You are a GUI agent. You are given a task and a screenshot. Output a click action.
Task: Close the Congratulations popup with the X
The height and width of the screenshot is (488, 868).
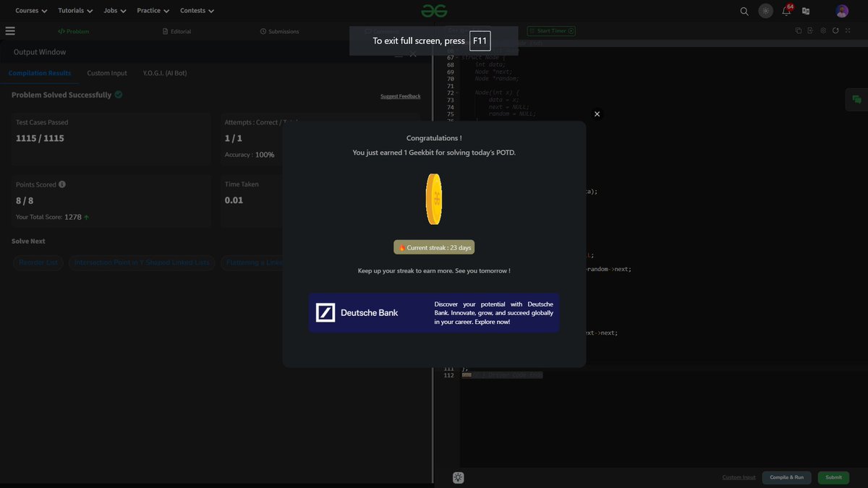point(597,114)
